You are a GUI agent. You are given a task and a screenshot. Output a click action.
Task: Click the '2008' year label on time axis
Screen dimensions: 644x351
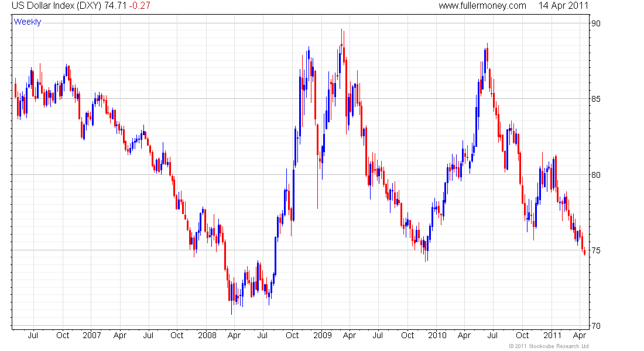(x=207, y=335)
